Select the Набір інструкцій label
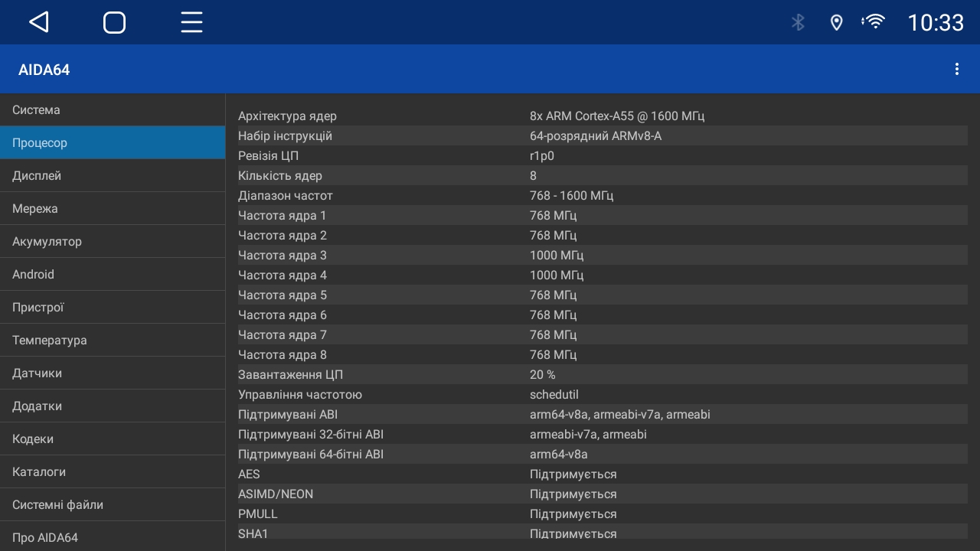The image size is (980, 551). tap(285, 136)
